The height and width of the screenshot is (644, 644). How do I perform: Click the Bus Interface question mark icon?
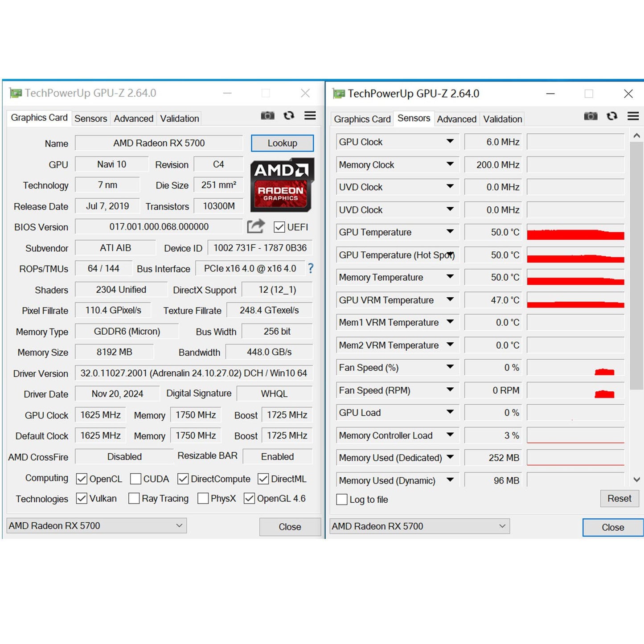[x=311, y=268]
